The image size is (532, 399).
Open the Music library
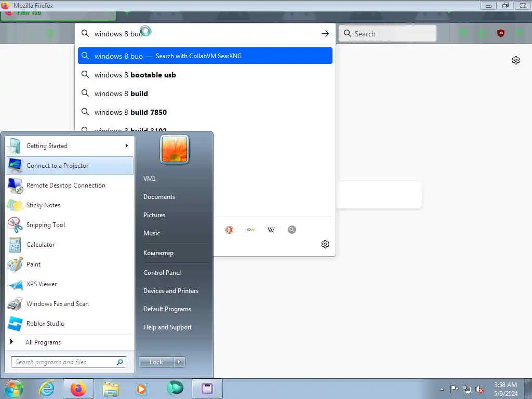(152, 233)
